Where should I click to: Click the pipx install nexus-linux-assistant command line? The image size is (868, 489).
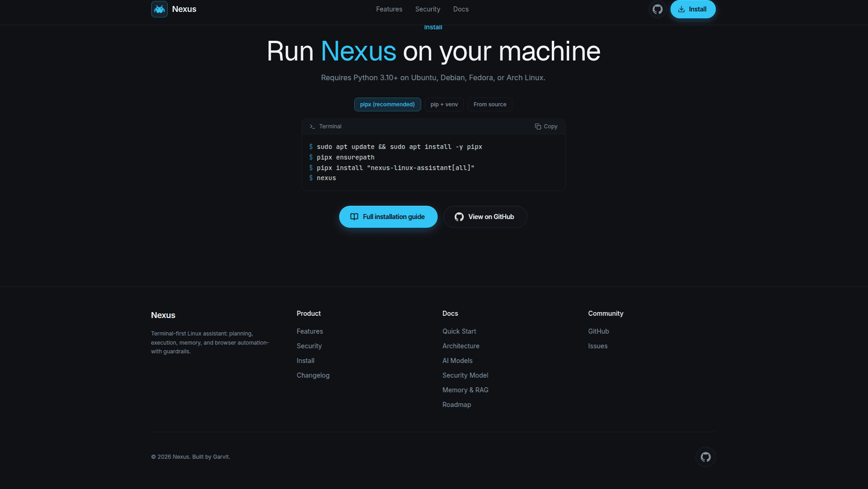(392, 168)
